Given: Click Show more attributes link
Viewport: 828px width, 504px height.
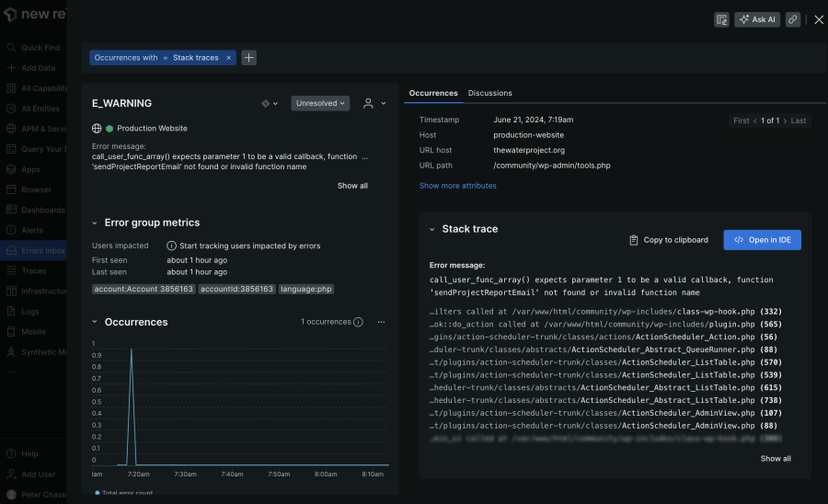Looking at the screenshot, I should tap(457, 186).
